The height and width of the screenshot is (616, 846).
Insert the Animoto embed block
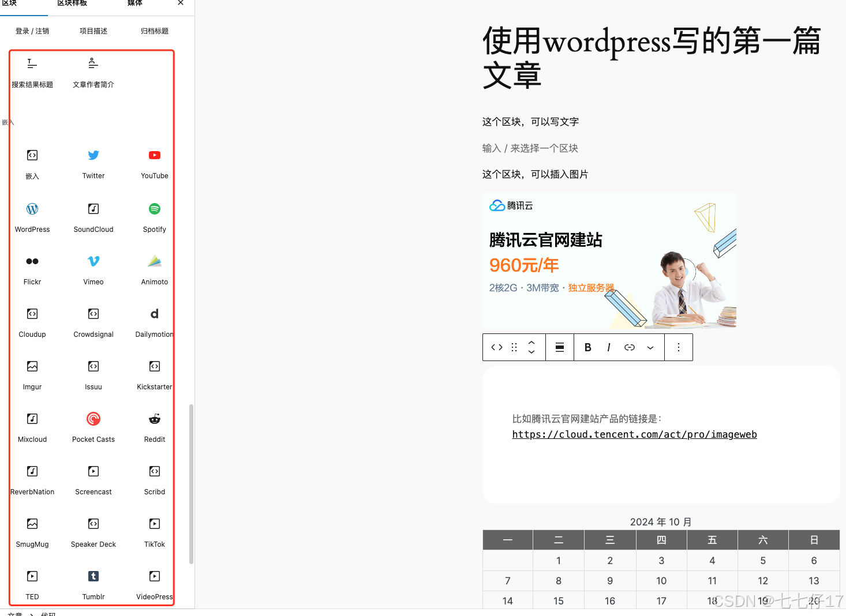(x=155, y=270)
